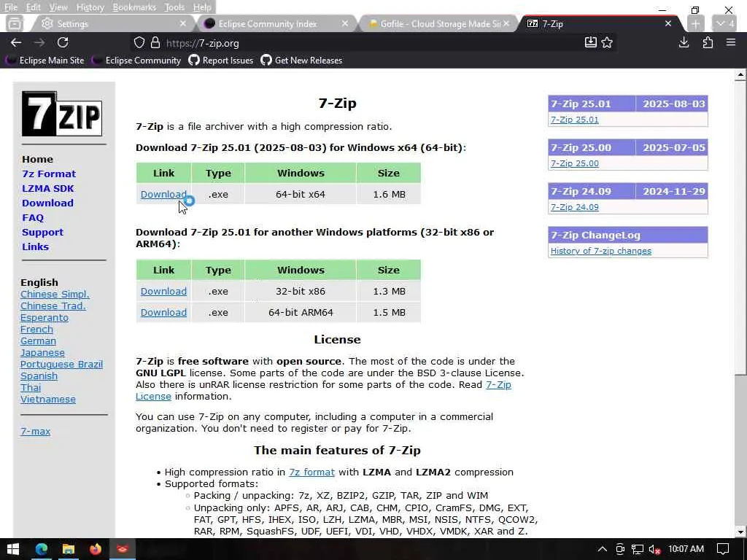Bookmark this page with the star icon
Screen dimensions: 747x560
pos(607,43)
